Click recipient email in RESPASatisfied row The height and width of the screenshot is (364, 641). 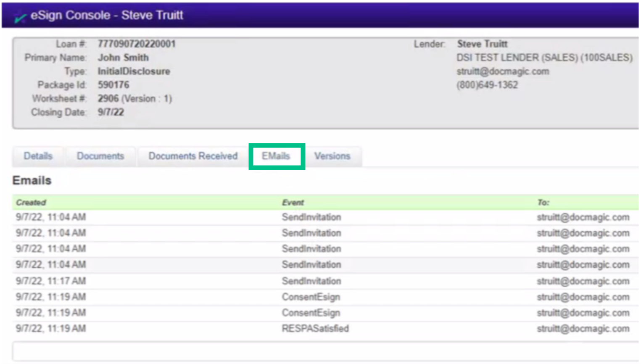point(583,329)
